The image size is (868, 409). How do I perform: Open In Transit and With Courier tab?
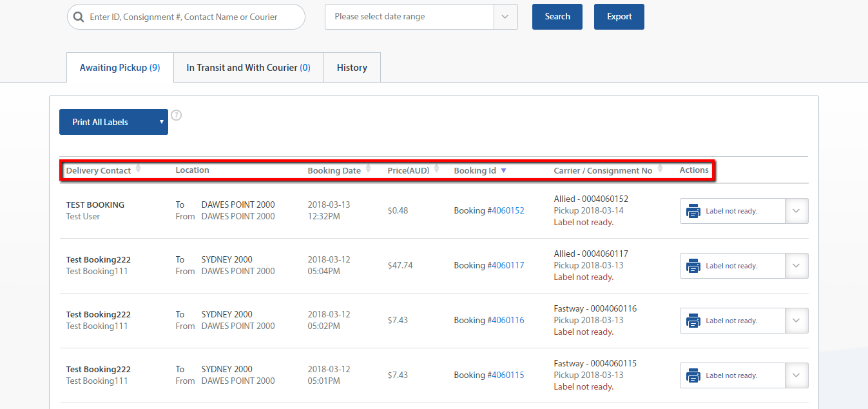(248, 68)
